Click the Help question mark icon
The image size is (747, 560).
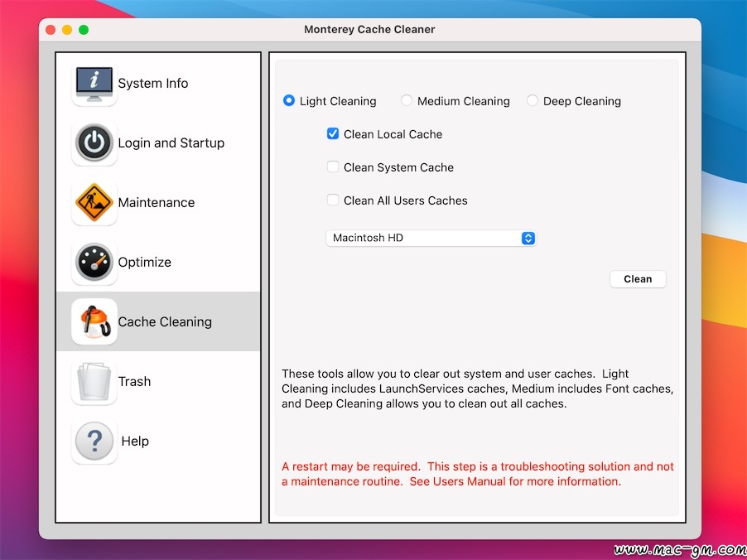[x=94, y=441]
